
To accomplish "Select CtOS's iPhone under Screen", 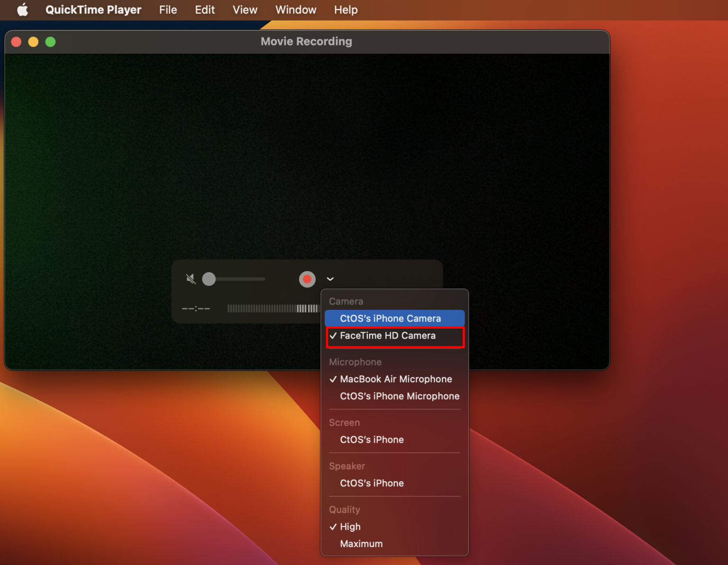I will (395, 439).
